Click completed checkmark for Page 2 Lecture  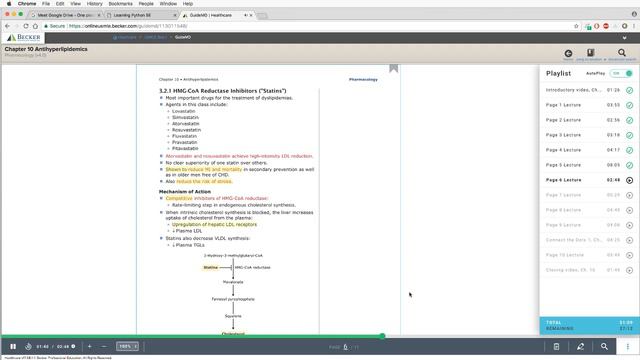[x=629, y=120]
